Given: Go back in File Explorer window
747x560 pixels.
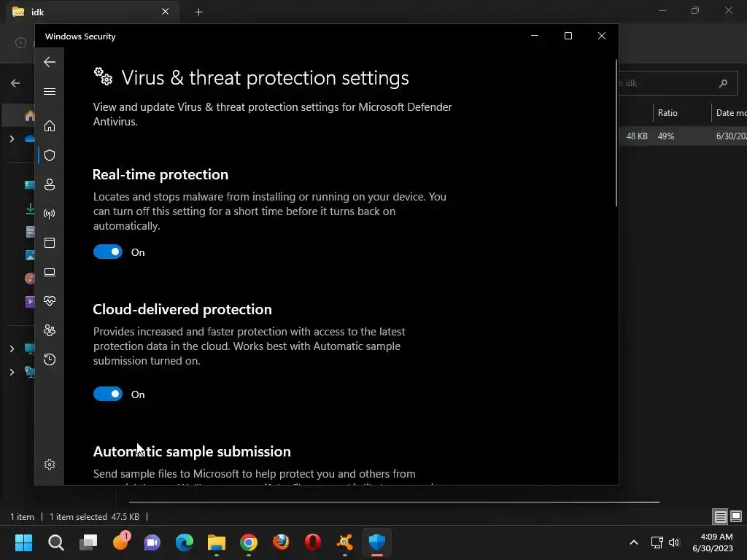Looking at the screenshot, I should click(x=15, y=83).
